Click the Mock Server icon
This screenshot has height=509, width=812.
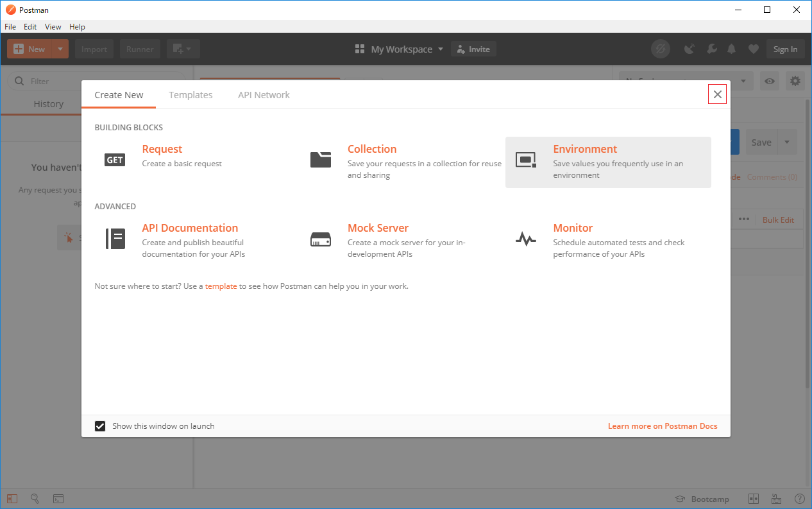click(321, 239)
